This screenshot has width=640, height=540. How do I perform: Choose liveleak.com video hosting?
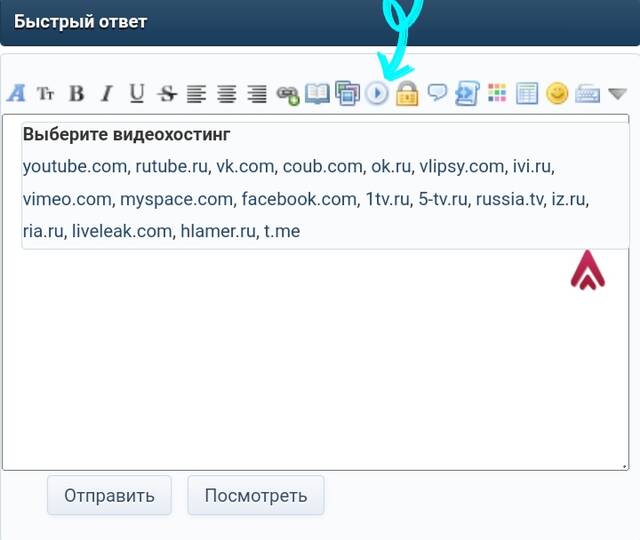click(122, 231)
